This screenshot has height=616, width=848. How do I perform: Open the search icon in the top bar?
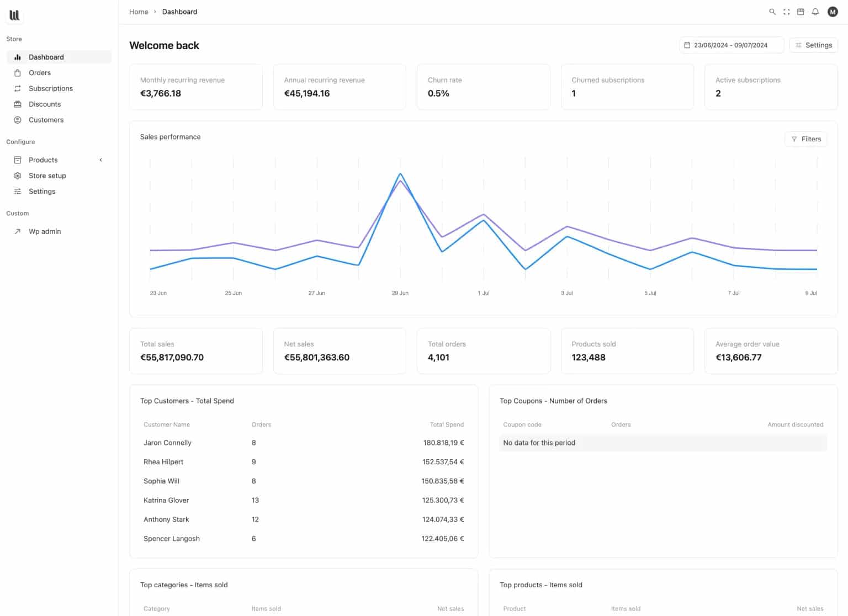coord(772,12)
